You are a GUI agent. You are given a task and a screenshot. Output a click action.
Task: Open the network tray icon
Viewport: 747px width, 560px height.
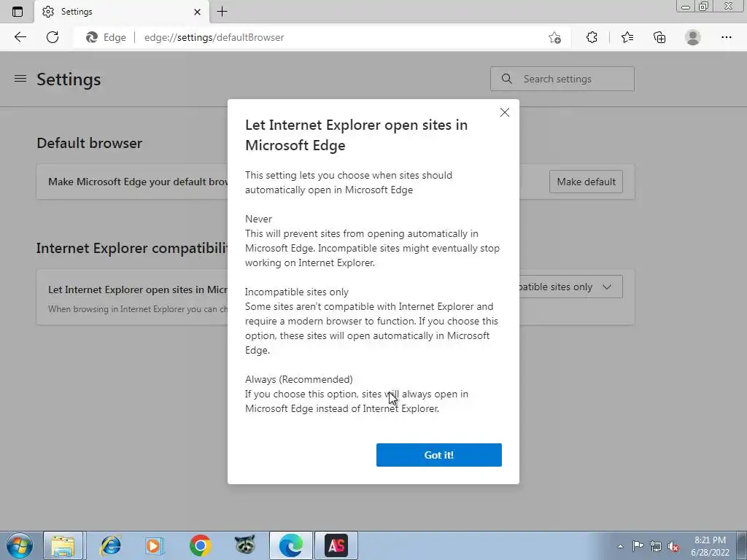coord(656,546)
